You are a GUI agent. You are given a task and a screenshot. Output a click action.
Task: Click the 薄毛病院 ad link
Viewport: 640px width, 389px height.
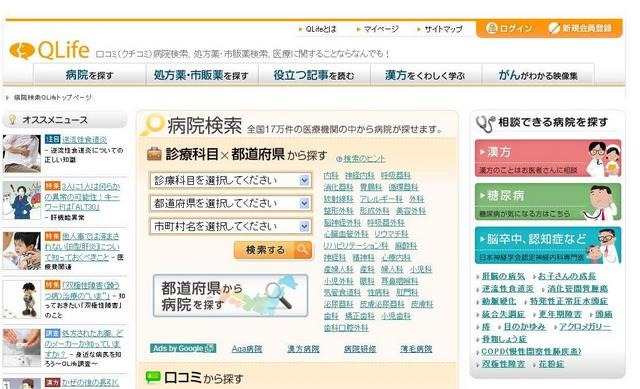click(x=416, y=349)
